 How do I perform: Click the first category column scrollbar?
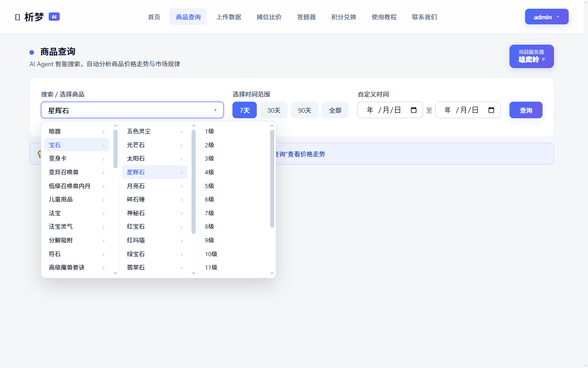(x=115, y=149)
